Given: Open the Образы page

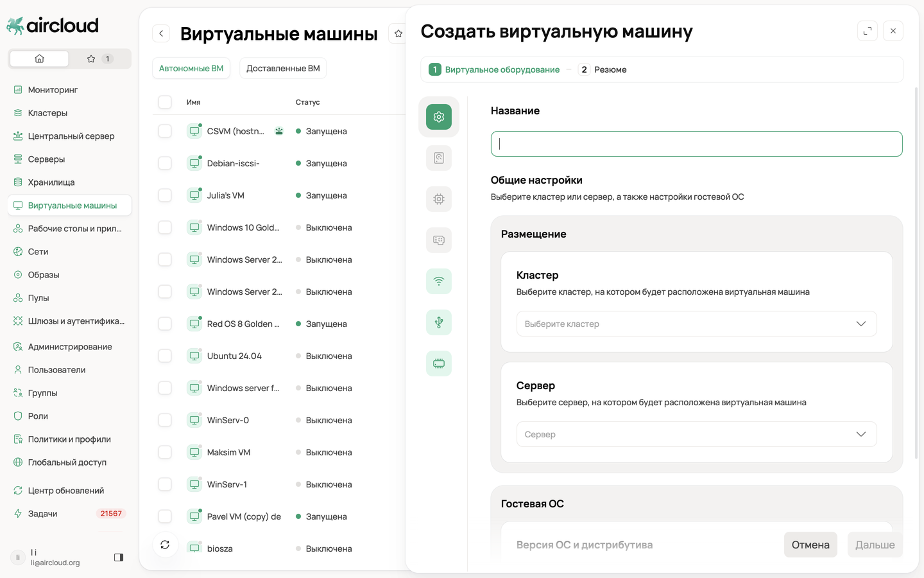Looking at the screenshot, I should point(69,275).
